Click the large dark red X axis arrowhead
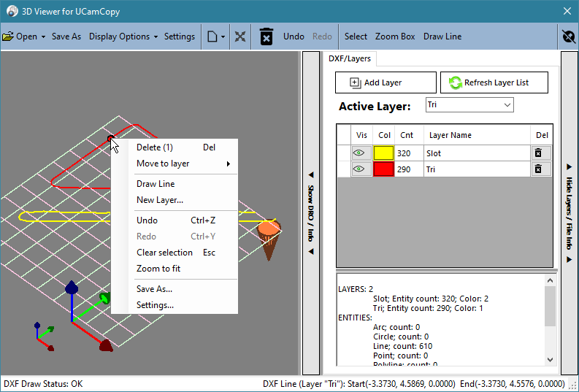This screenshot has height=392, width=579. 106,345
